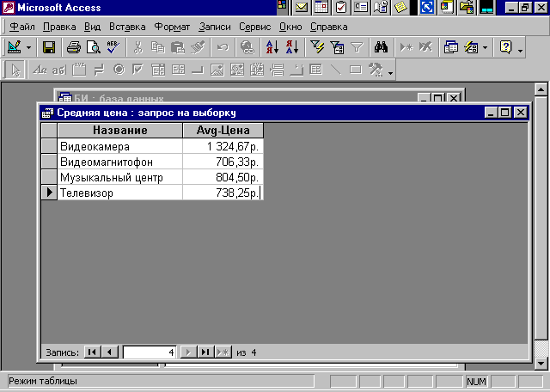Expand the View button dropdown arrow

[29, 47]
